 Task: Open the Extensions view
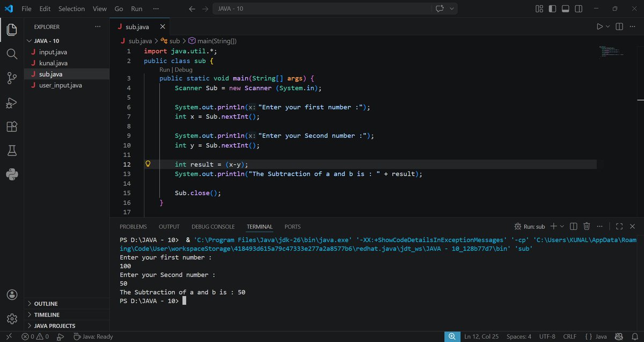pyautogui.click(x=12, y=127)
